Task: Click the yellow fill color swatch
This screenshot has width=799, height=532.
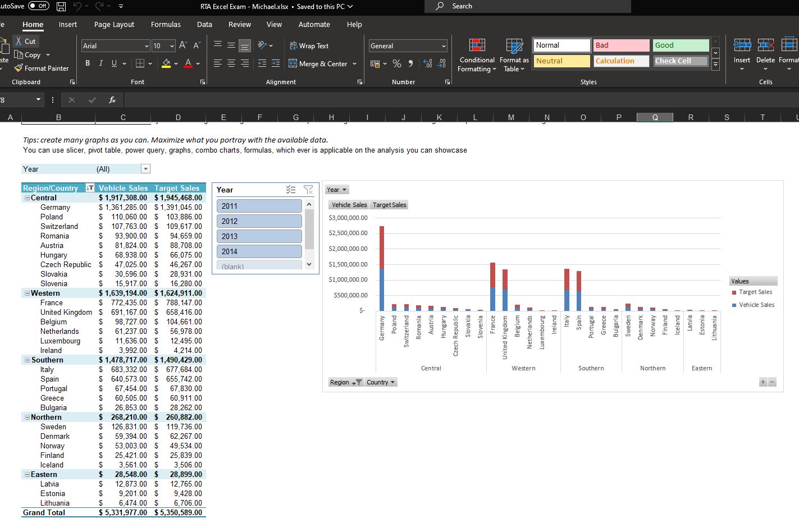Action: point(166,63)
